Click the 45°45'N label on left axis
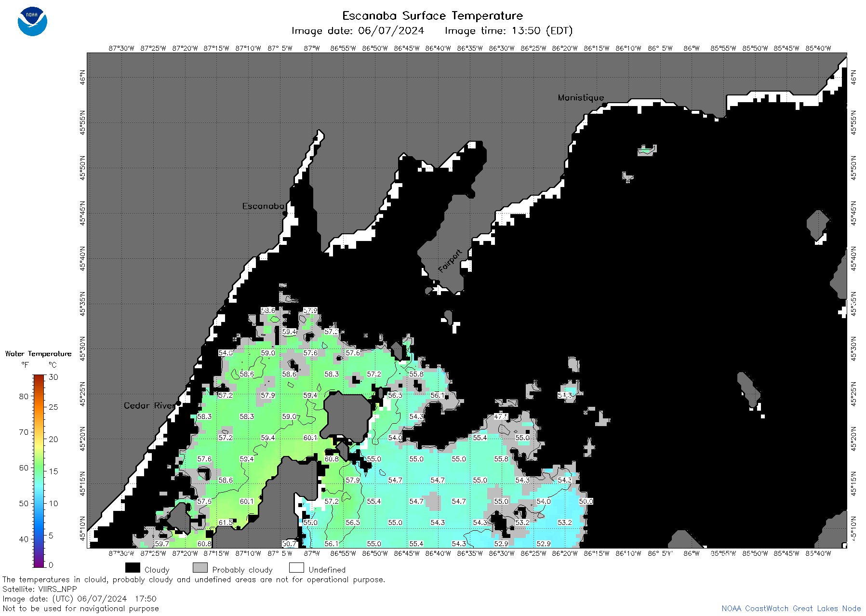 82,213
